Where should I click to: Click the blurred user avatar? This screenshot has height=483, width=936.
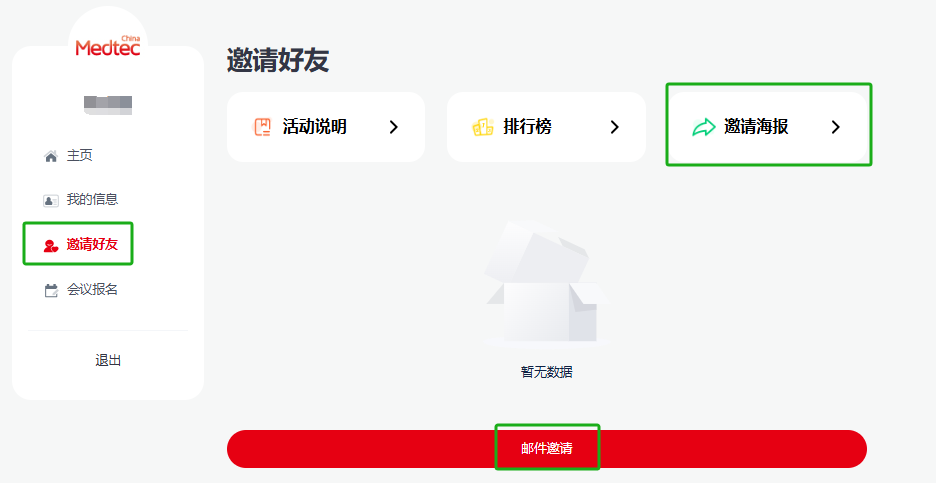tap(108, 104)
